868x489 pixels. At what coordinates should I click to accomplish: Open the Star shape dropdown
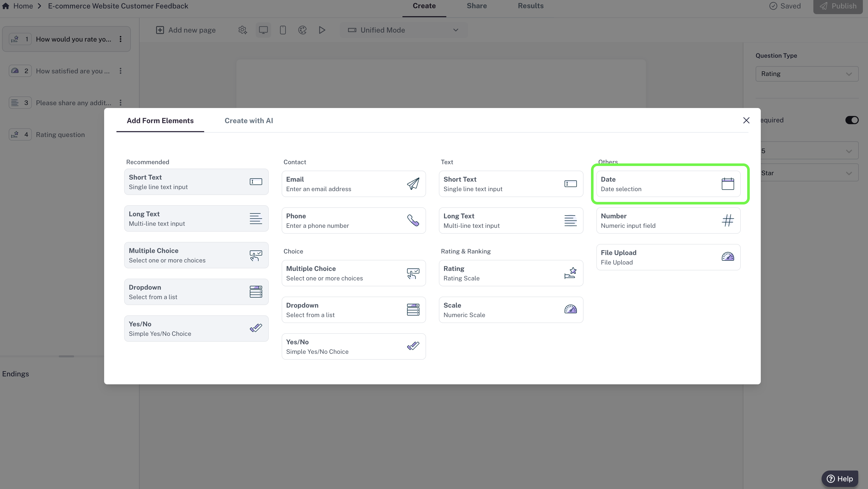[809, 173]
